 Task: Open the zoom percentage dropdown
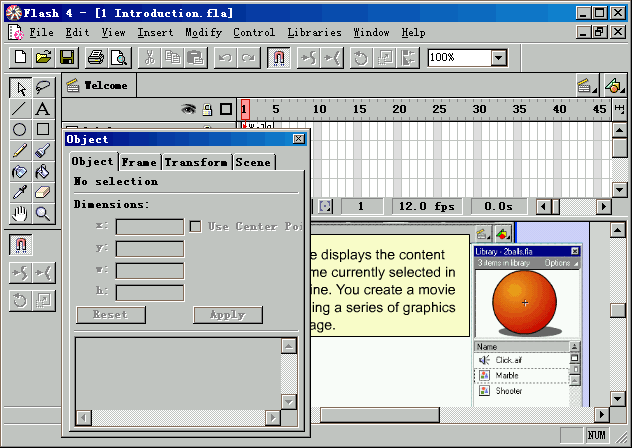[498, 58]
